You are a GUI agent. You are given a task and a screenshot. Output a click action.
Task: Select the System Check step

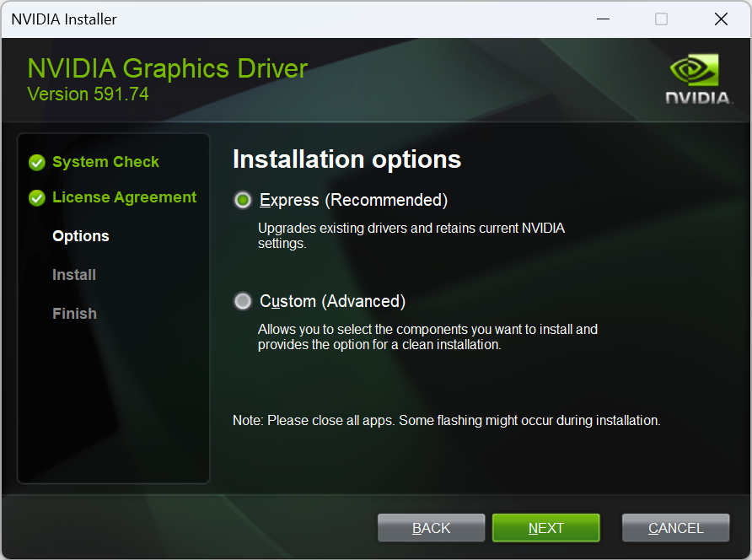[105, 162]
